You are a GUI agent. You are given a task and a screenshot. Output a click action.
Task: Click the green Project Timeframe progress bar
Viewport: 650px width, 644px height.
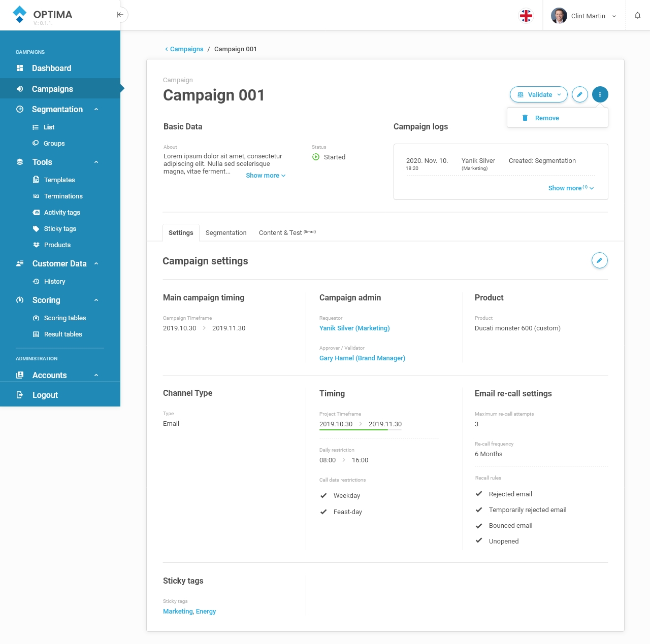[x=353, y=430]
